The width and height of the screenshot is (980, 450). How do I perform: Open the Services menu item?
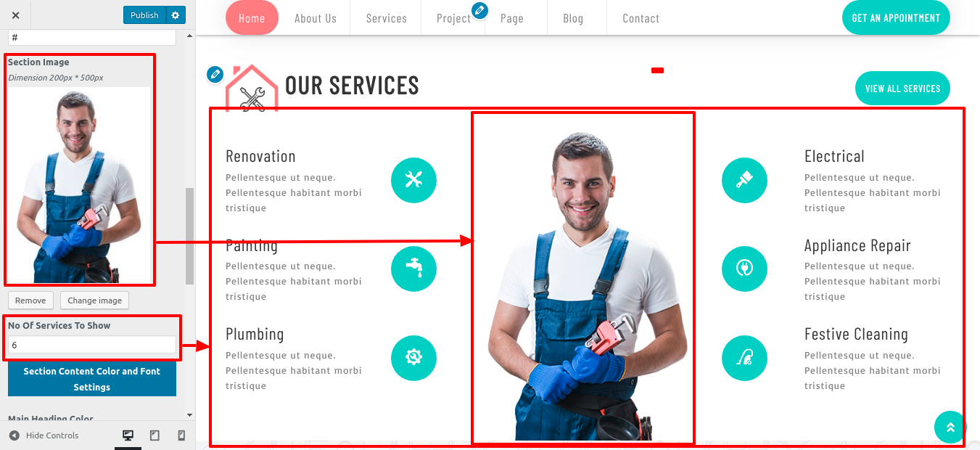(x=386, y=18)
